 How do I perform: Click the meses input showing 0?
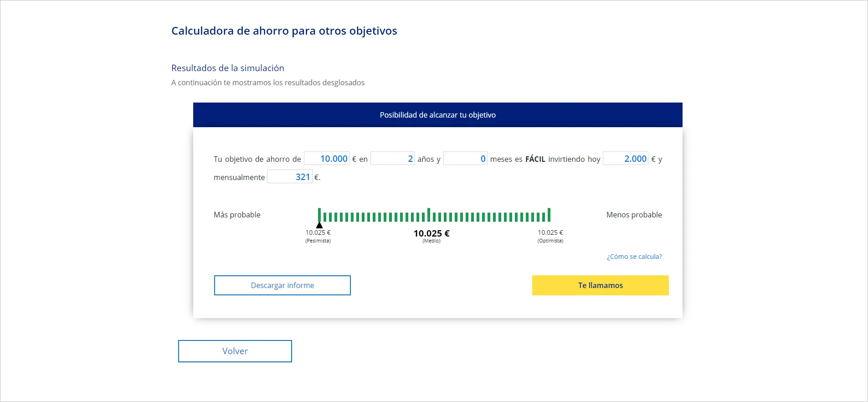click(x=465, y=159)
